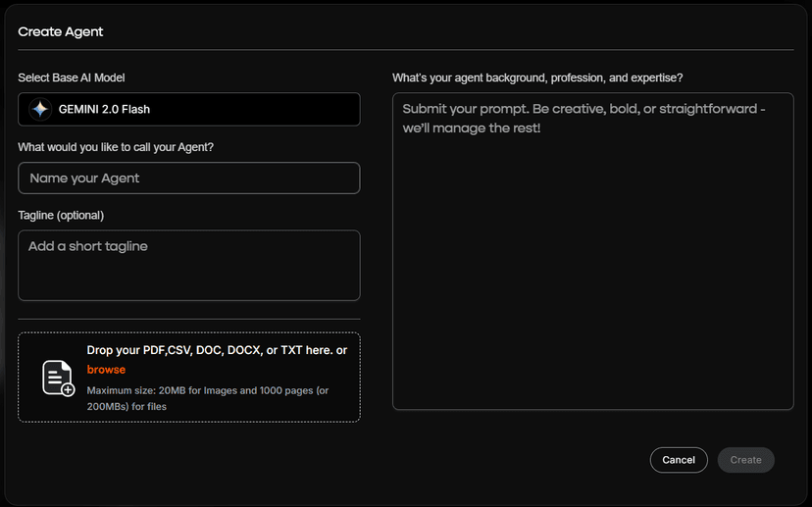
Task: Click the agent background, profession, expertise label
Action: pos(537,77)
